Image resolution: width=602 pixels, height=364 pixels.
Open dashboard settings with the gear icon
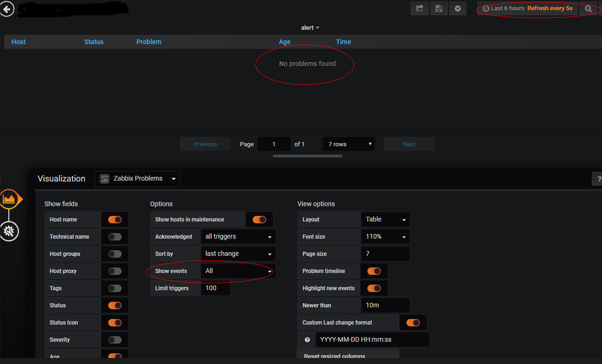coord(458,8)
